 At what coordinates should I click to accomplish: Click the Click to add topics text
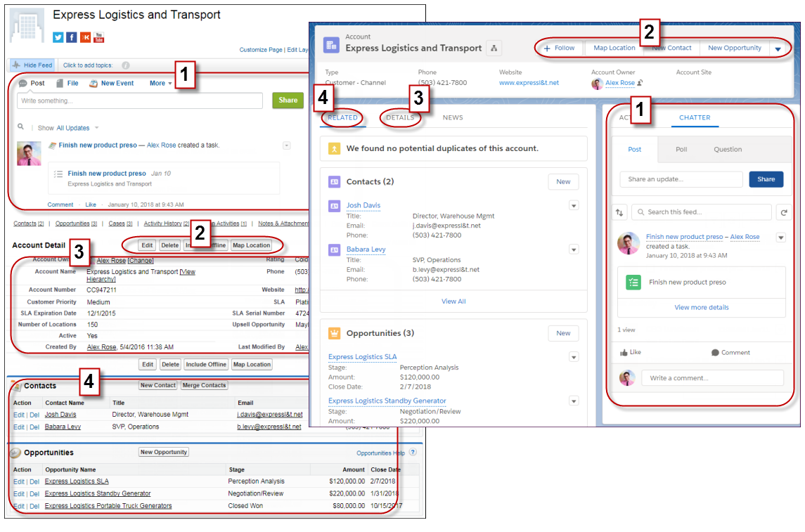point(88,65)
